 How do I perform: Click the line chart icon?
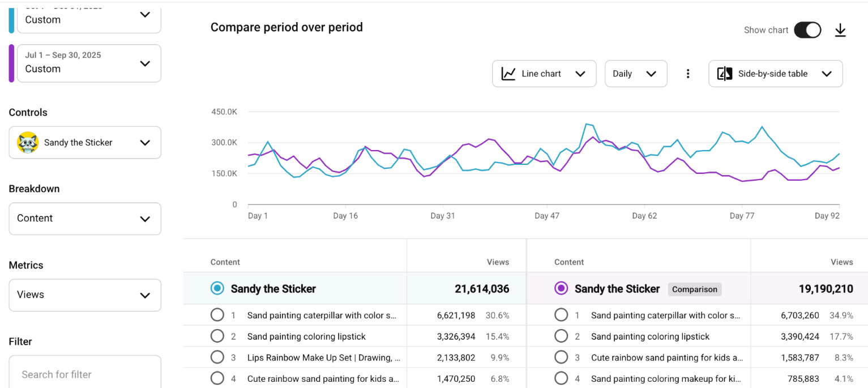(x=508, y=74)
